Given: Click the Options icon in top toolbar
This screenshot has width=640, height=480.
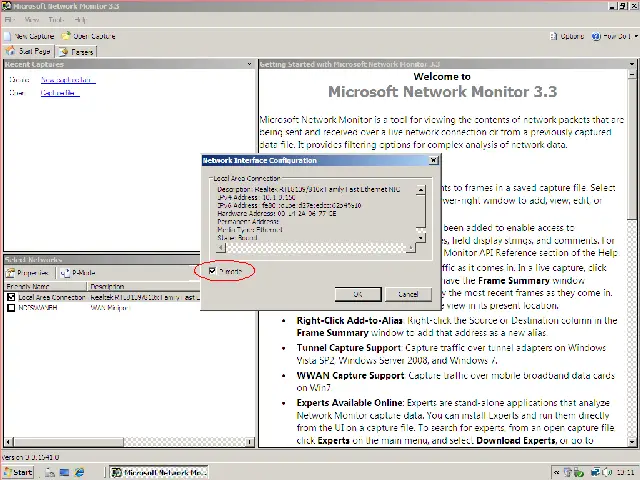Looking at the screenshot, I should point(553,36).
